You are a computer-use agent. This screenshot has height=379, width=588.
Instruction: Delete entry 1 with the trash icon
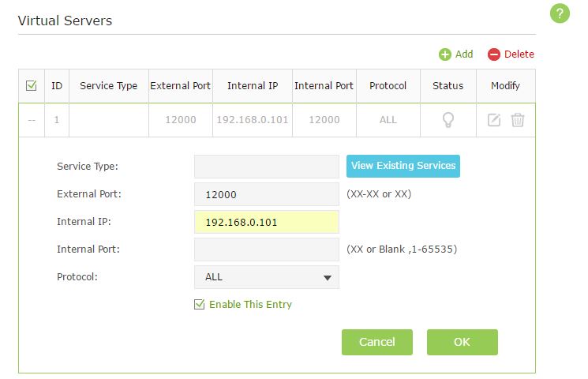[518, 120]
